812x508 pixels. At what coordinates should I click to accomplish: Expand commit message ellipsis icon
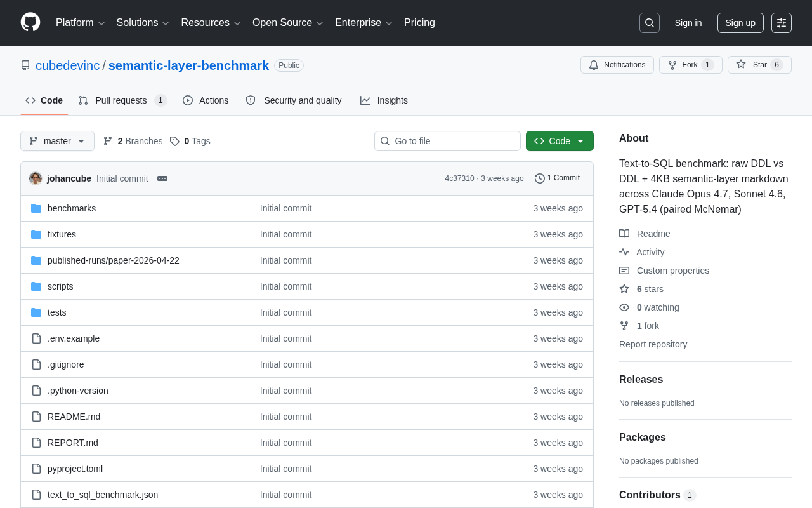(162, 178)
